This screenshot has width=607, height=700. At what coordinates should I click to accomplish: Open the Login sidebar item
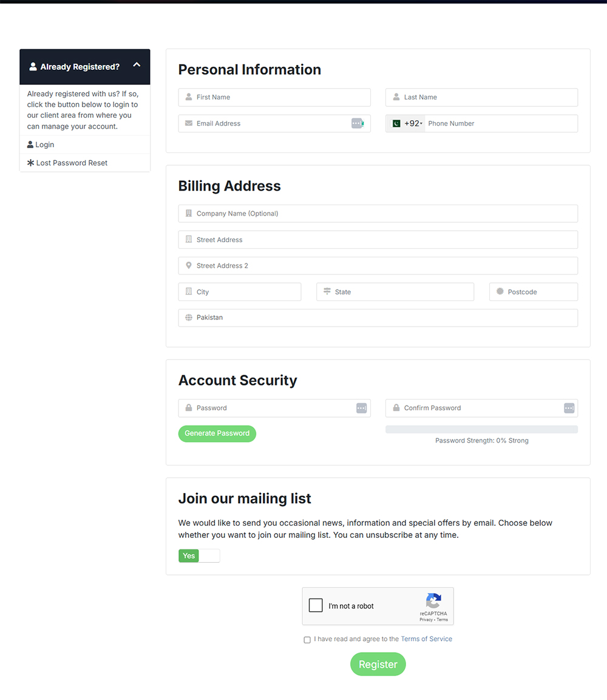(44, 144)
